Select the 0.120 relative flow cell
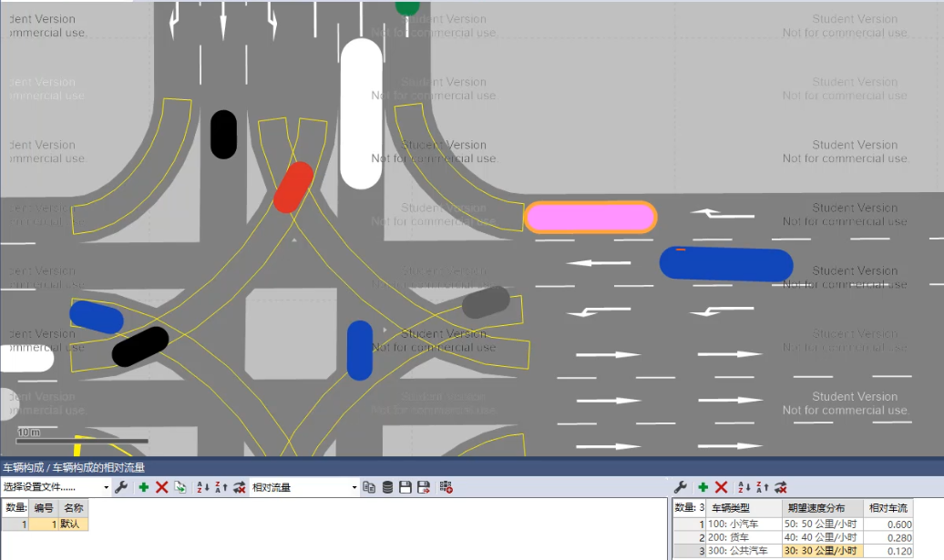The height and width of the screenshot is (560, 944). (888, 550)
